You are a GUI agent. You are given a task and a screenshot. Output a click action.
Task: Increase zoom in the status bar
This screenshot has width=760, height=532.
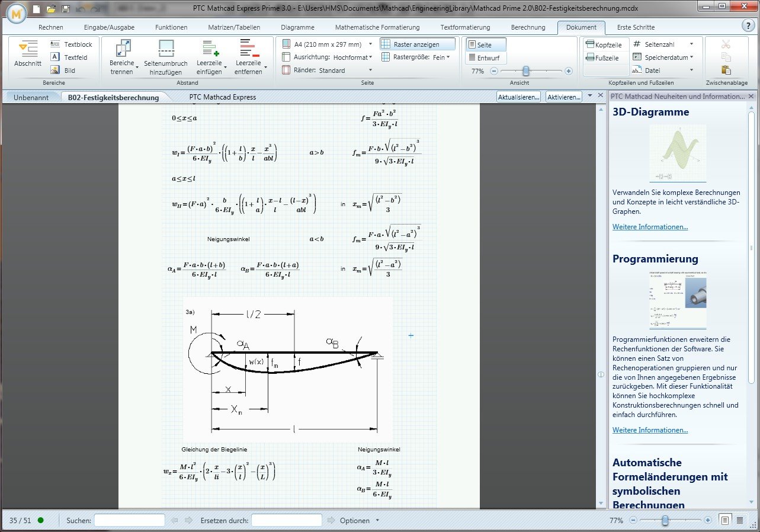(707, 520)
